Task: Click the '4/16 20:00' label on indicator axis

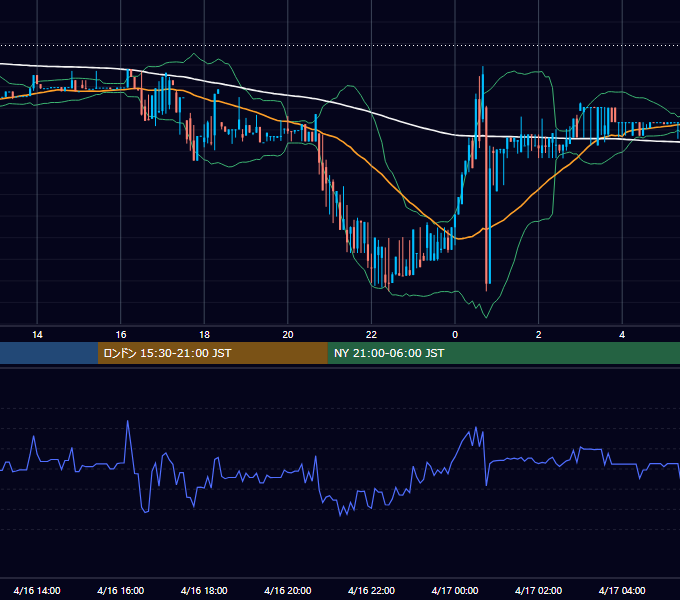Action: coord(288,590)
